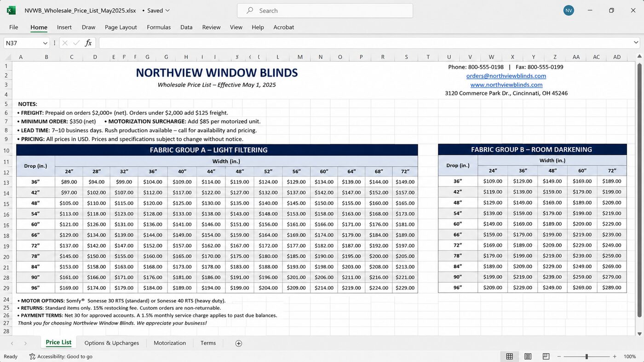Click the Northview Window Blinds title
644x362 pixels.
217,73
